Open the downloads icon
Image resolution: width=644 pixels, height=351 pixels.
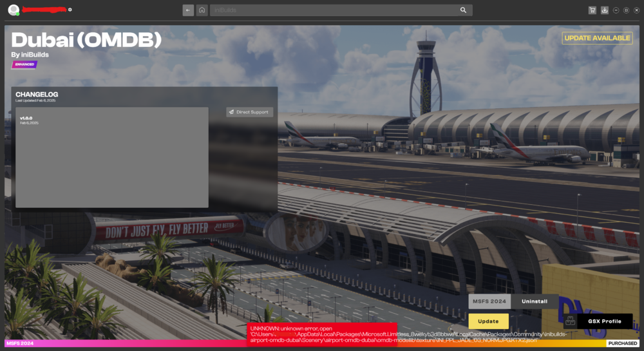pos(604,10)
